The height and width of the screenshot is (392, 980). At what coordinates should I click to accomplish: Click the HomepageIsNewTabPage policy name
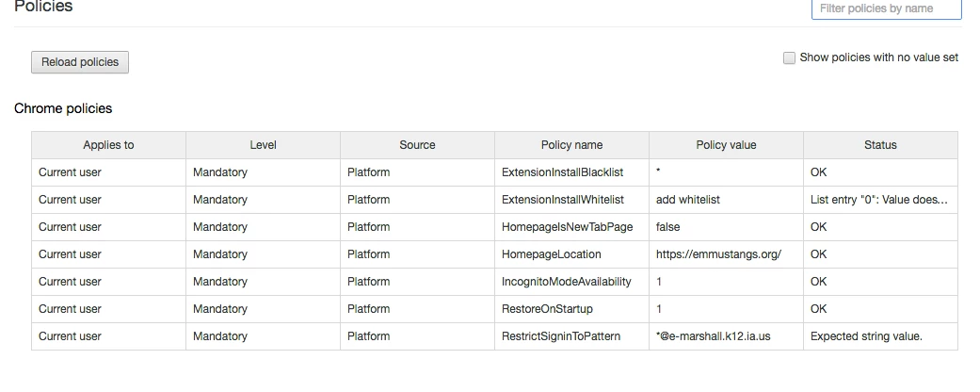click(567, 227)
